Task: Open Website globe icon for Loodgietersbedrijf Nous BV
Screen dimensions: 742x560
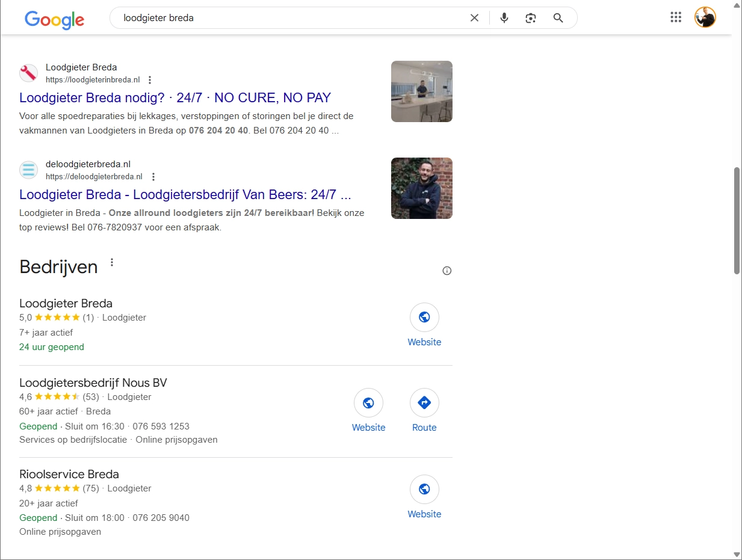Action: tap(368, 403)
